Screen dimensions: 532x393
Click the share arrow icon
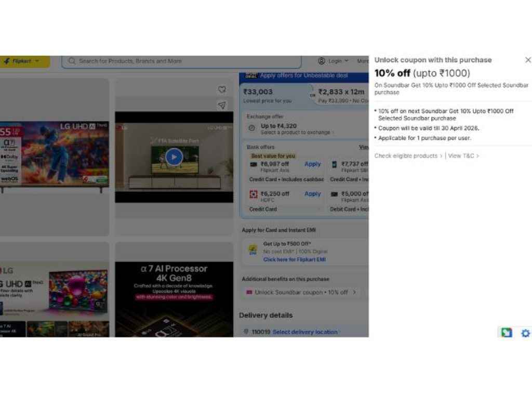(x=222, y=106)
